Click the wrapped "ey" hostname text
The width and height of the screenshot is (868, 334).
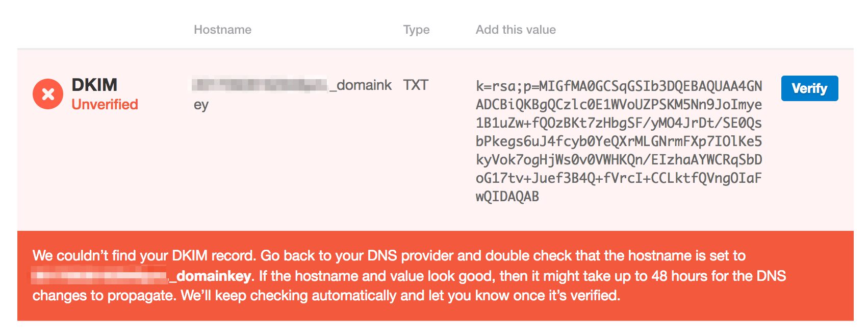(x=201, y=105)
